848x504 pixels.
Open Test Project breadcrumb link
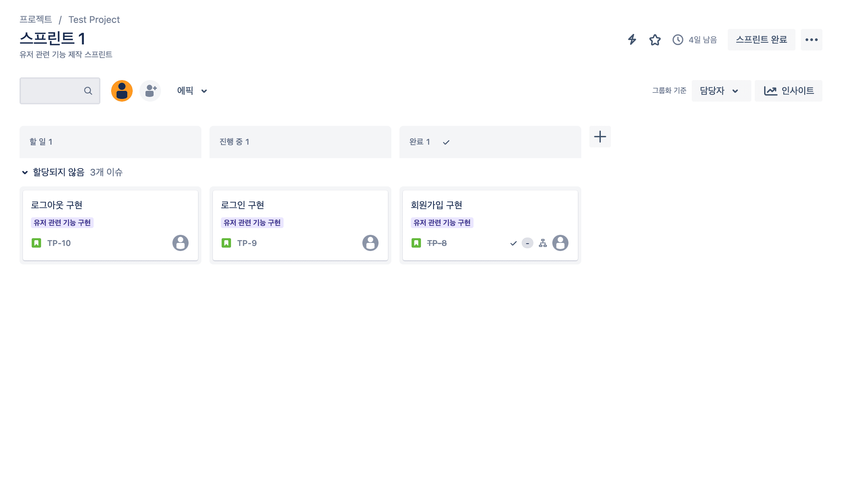click(x=94, y=20)
